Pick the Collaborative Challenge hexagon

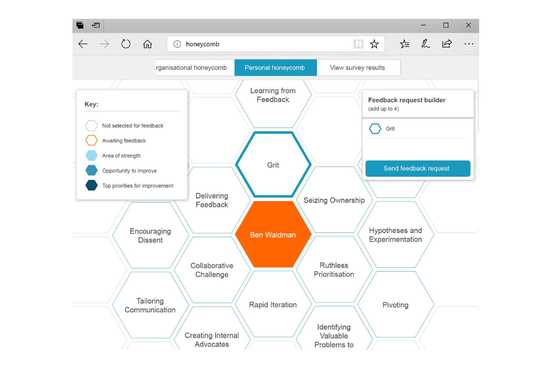pos(212,270)
